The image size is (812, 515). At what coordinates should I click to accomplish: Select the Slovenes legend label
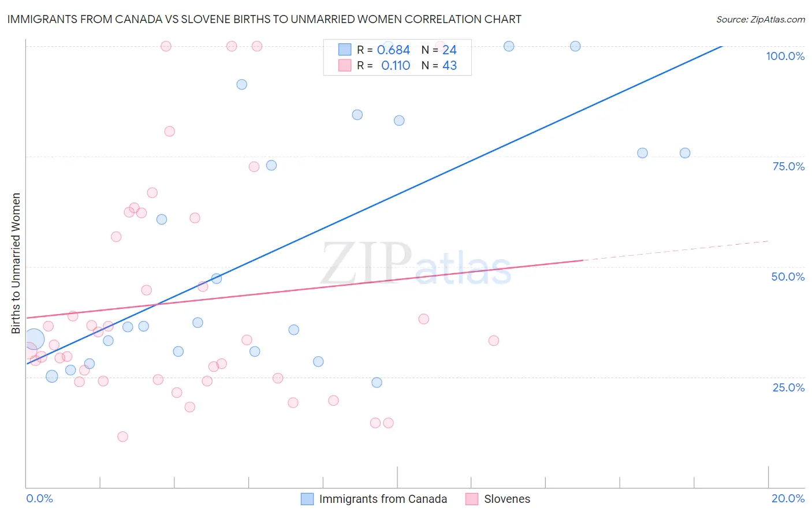(x=507, y=499)
